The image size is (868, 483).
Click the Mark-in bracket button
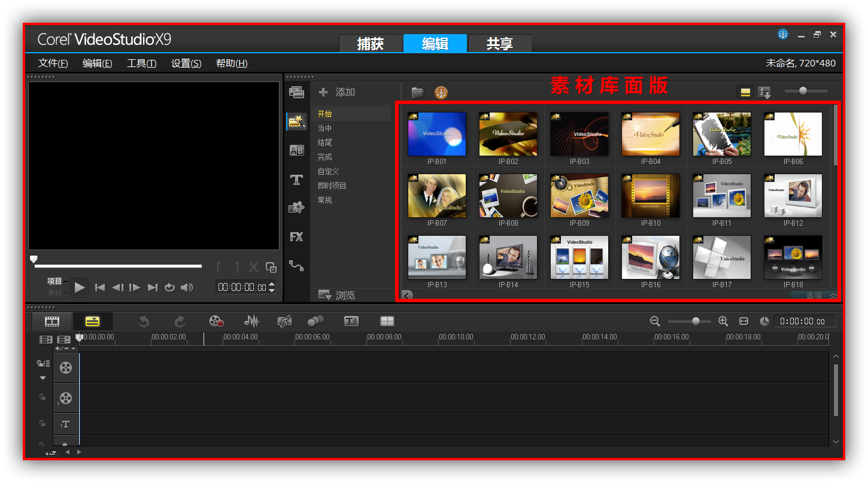(219, 268)
